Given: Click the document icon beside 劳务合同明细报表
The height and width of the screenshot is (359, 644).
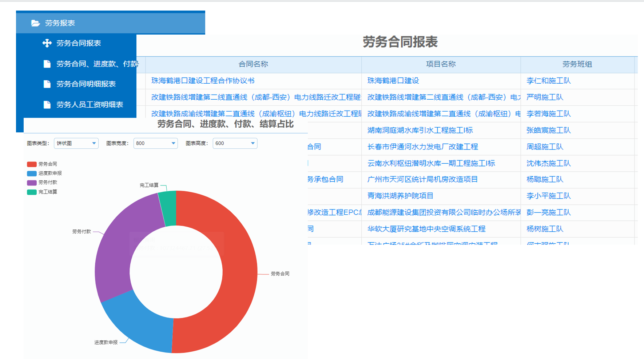Looking at the screenshot, I should click(47, 84).
